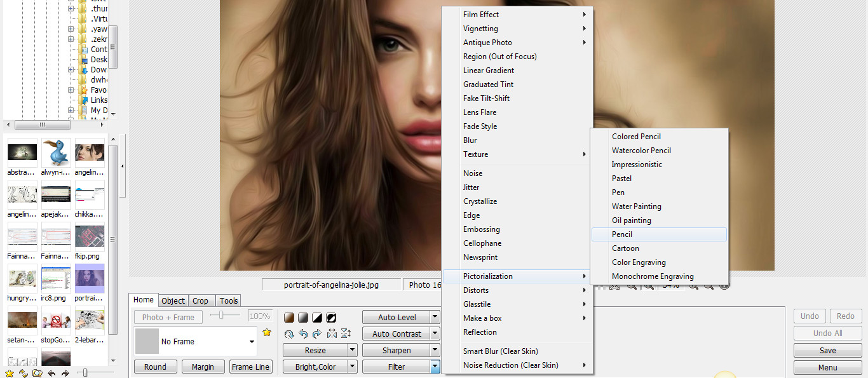868x378 pixels.
Task: Refresh the thumbnail list
Action: click(x=24, y=373)
